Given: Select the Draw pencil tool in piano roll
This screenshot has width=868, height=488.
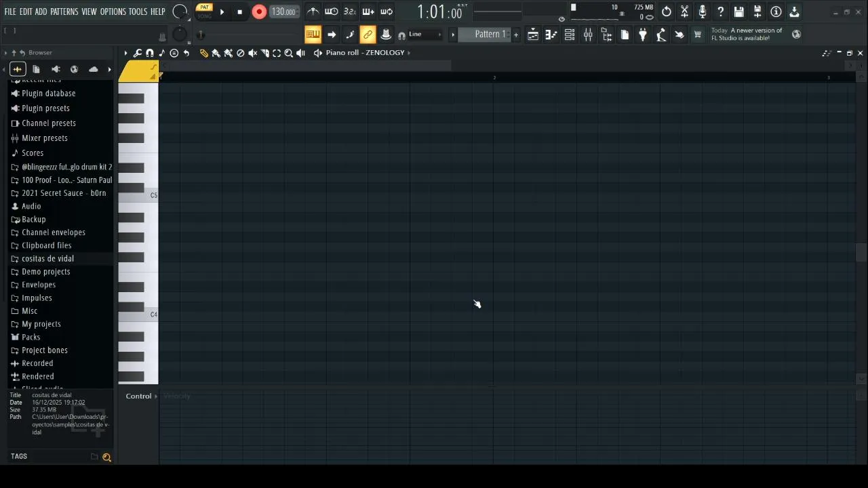Looking at the screenshot, I should pos(203,53).
